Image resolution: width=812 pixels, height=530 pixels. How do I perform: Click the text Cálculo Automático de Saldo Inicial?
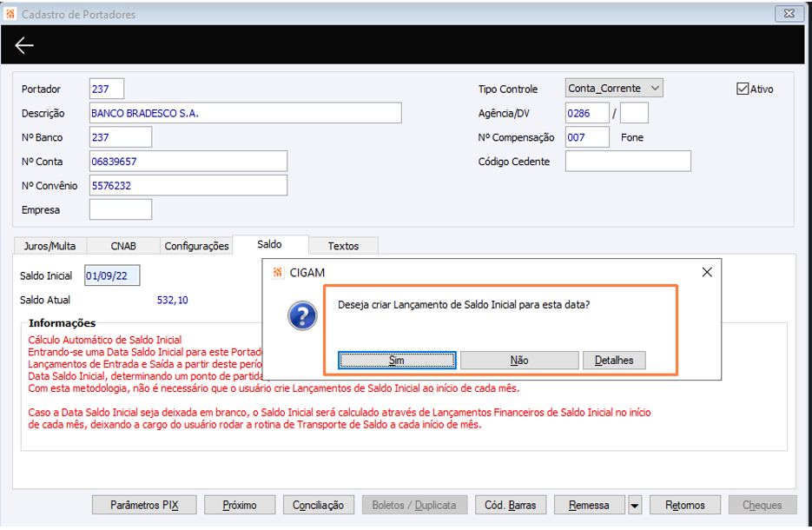[104, 340]
